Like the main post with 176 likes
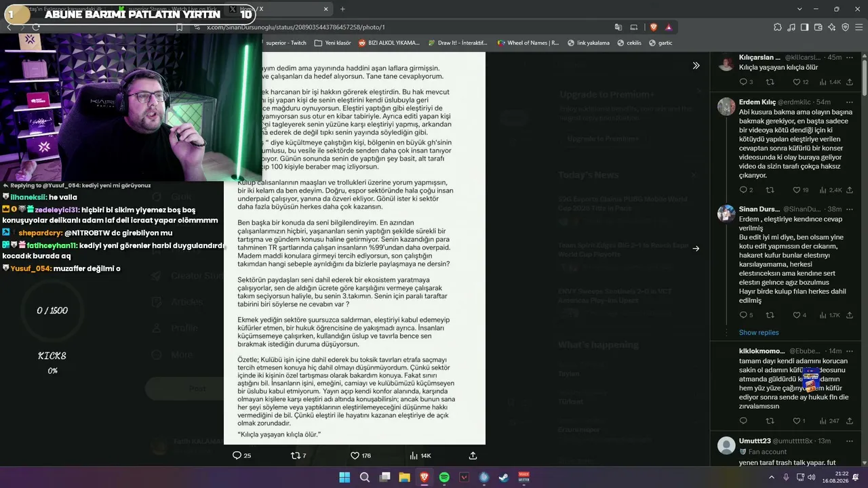This screenshot has height=488, width=868. pyautogui.click(x=360, y=455)
